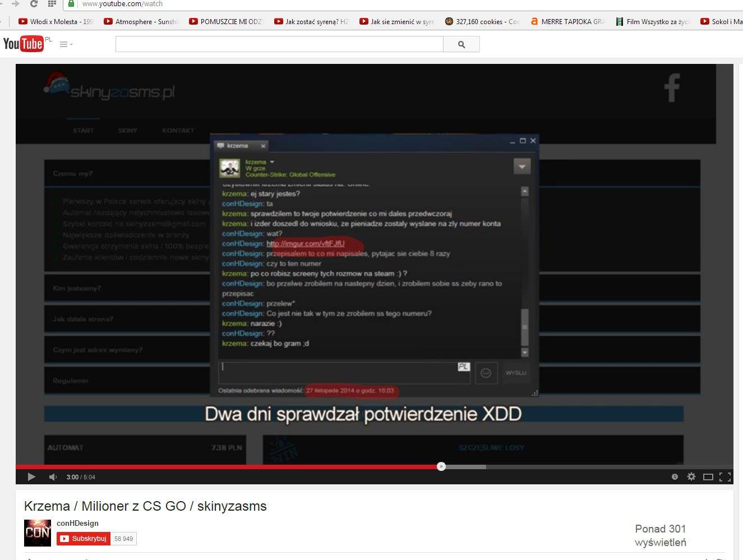
Task: Click the SZCZĘŚLIWE LOSY heading in the video
Action: click(x=491, y=447)
